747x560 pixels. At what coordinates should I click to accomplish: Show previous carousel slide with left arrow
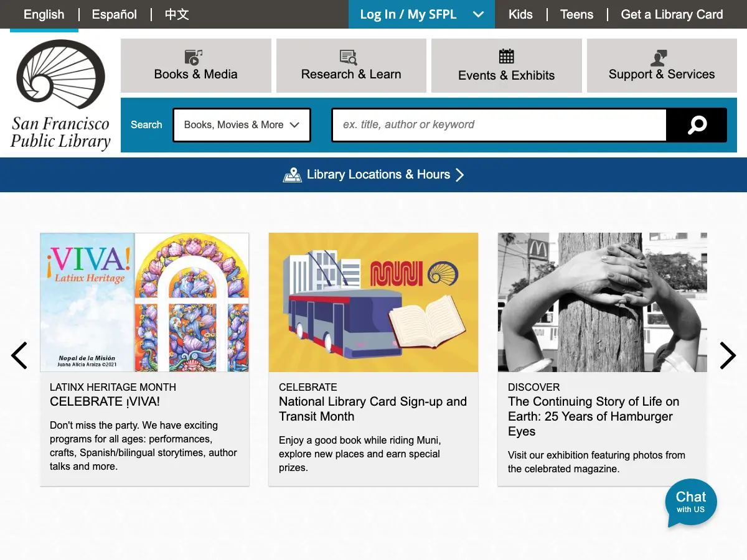[19, 355]
